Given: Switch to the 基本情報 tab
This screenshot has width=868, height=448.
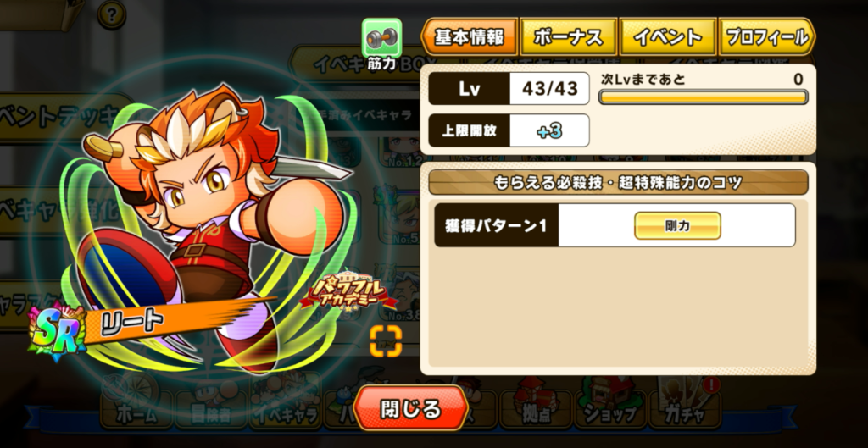Looking at the screenshot, I should click(470, 36).
